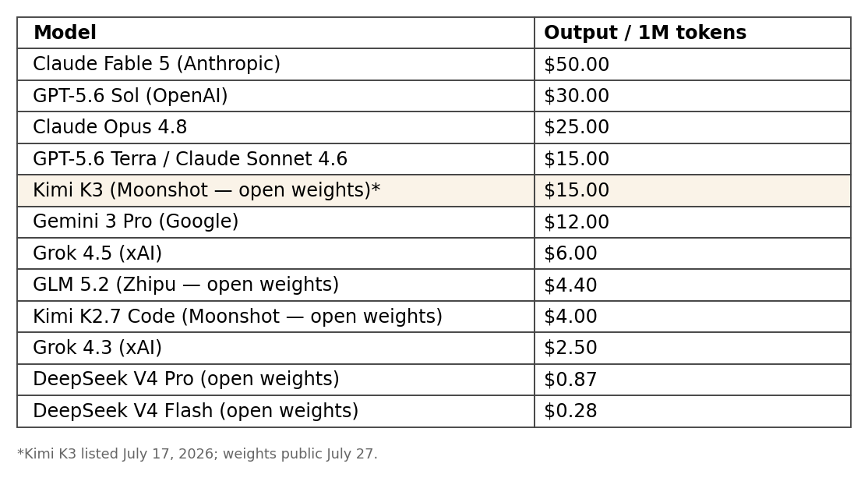Screen dimensions: 868x485
Task: Select the DeepSeek V4 Pro cell
Action: coord(276,380)
